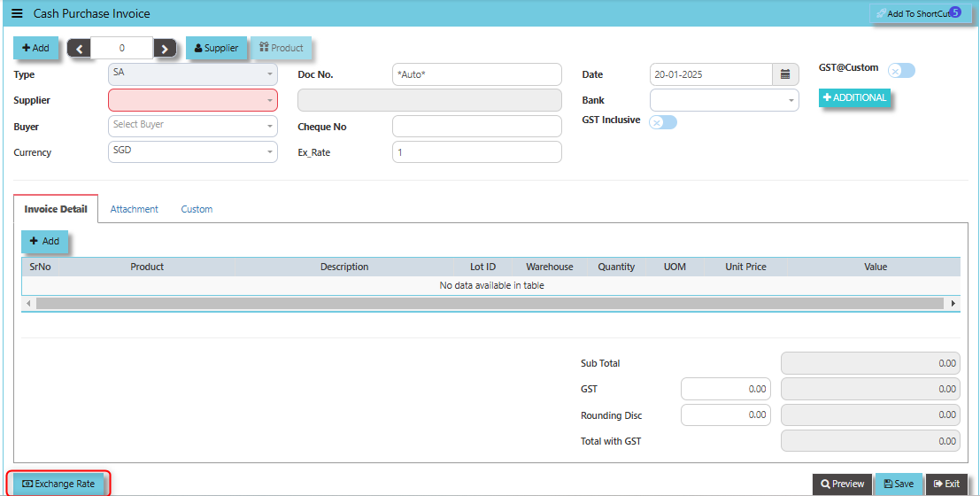
Task: Click the supplier name display field
Action: pyautogui.click(x=430, y=100)
